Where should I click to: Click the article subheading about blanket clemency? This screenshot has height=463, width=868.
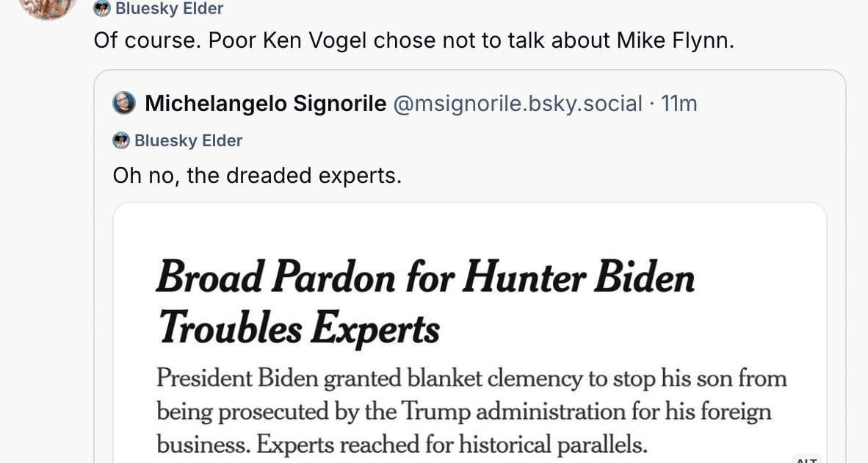coord(471,411)
